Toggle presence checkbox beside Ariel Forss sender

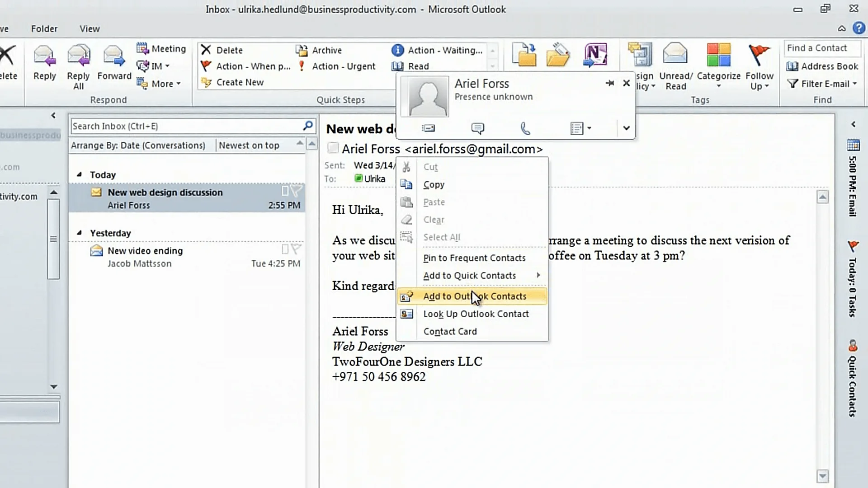tap(333, 148)
